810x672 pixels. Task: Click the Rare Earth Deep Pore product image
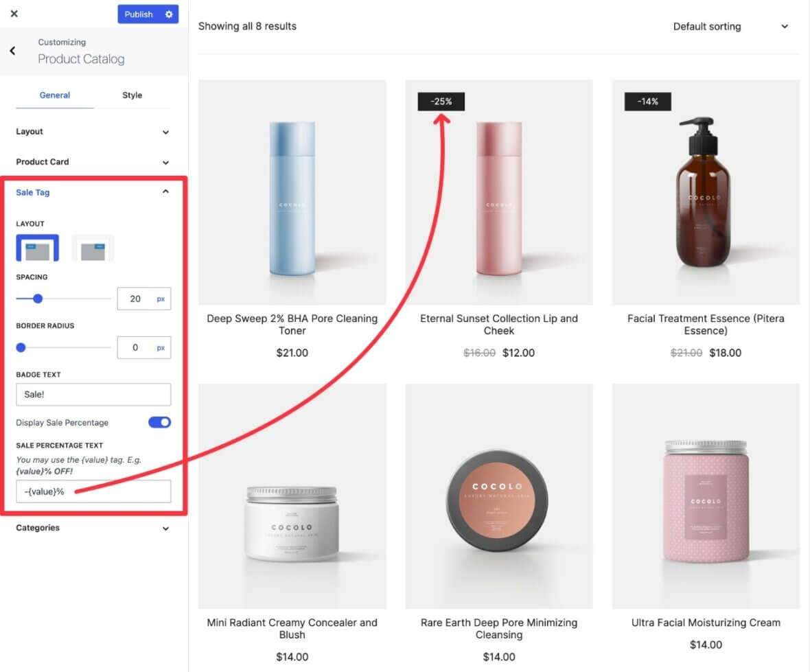click(499, 496)
